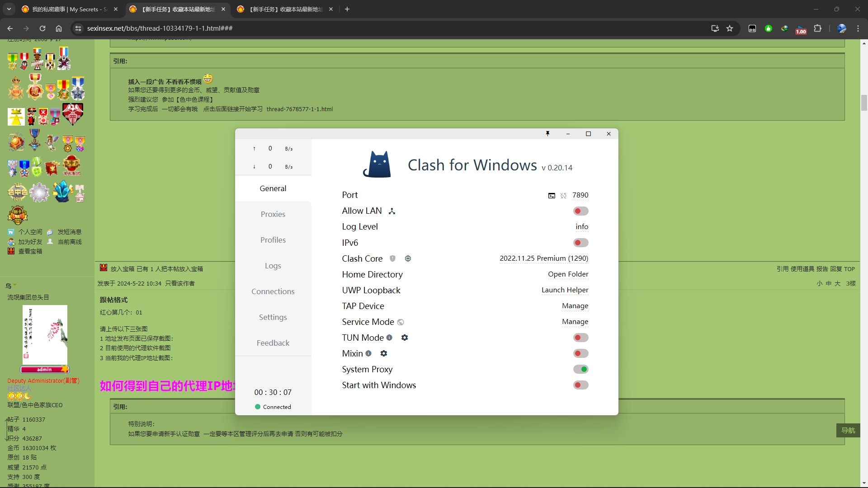Click the Service Mode globe icon

tap(401, 322)
